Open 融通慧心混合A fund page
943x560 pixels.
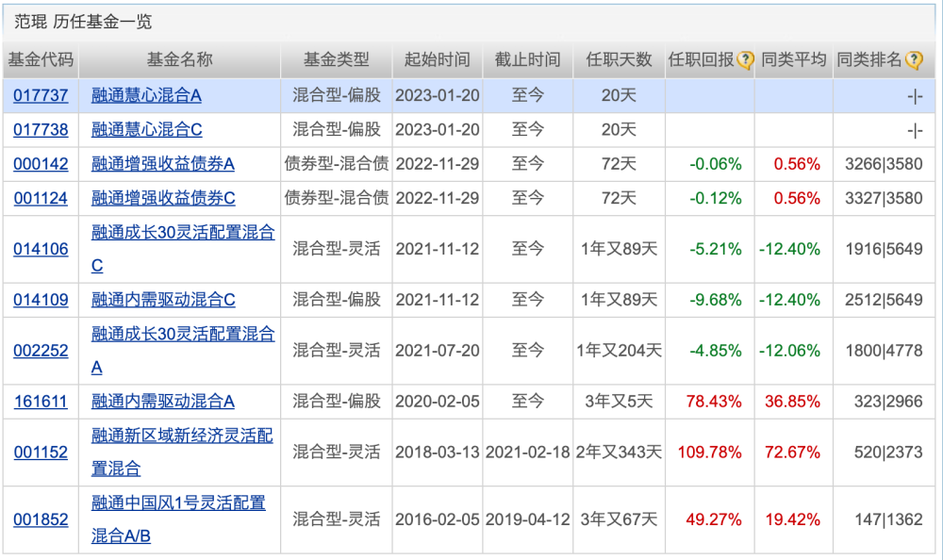146,95
